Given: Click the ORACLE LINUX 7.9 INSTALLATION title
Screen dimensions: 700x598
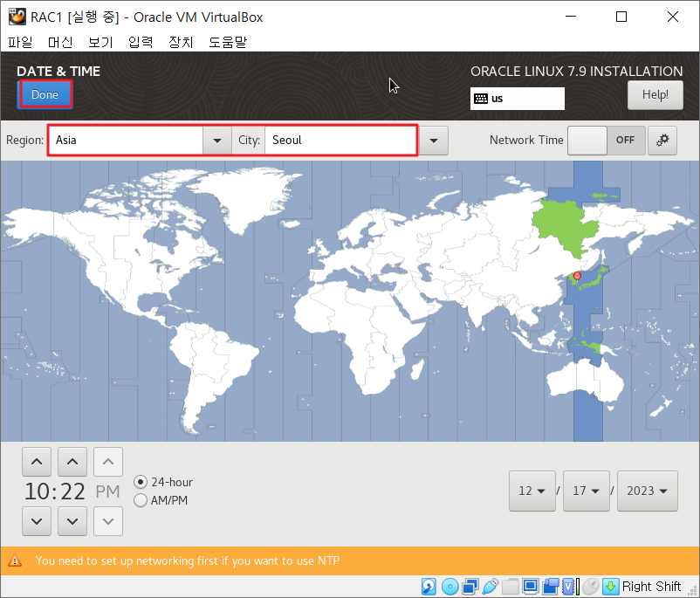Looking at the screenshot, I should pos(576,72).
